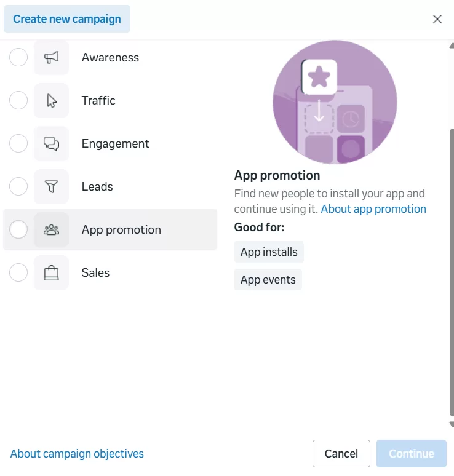Screen dimensions: 454x476
Task: Open the Create new campaign tab
Action: (67, 19)
